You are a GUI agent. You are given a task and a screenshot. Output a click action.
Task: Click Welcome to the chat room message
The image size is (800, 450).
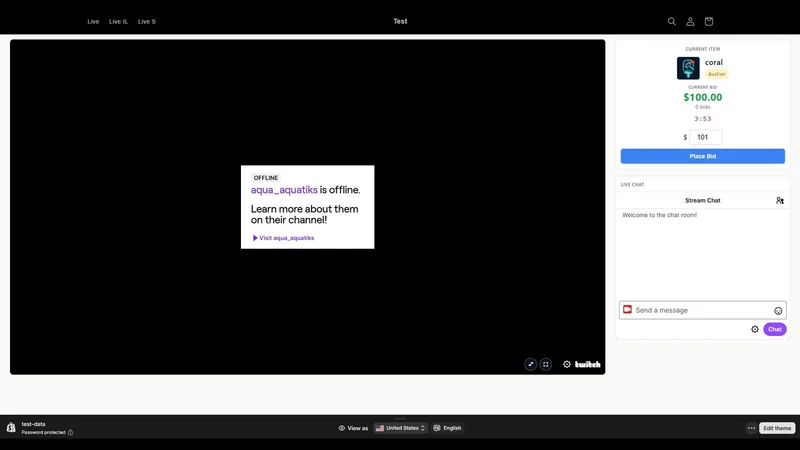(x=659, y=215)
